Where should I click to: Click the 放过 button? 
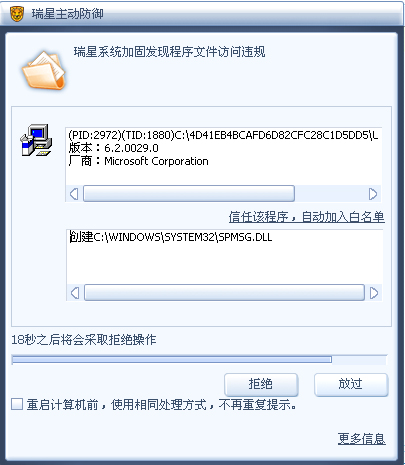(x=351, y=384)
